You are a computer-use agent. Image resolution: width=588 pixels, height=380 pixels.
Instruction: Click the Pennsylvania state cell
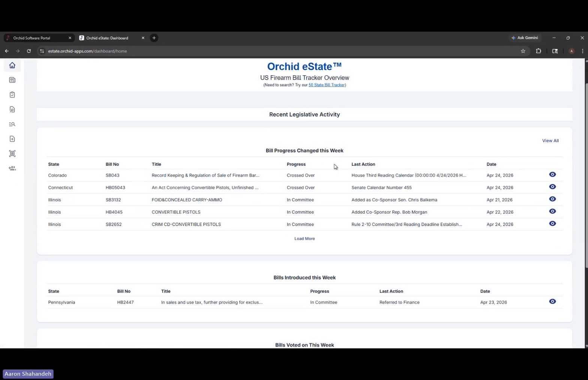pos(61,302)
